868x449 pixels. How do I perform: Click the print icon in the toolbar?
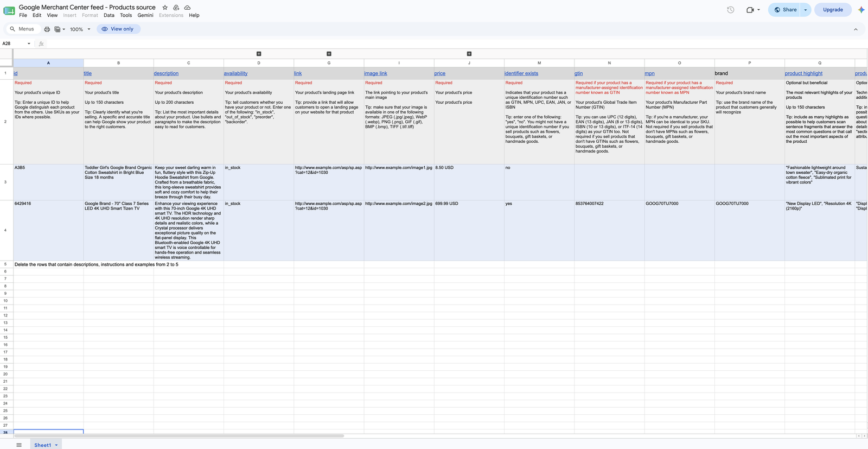click(47, 29)
